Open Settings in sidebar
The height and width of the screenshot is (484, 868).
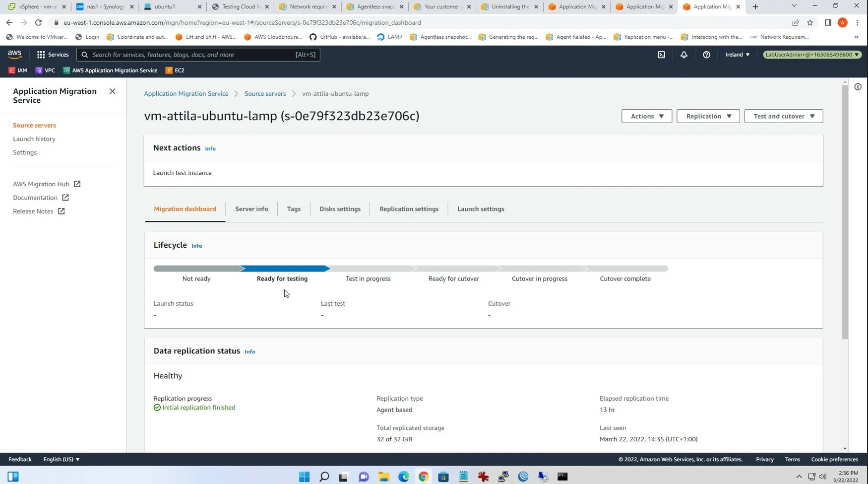pos(25,152)
